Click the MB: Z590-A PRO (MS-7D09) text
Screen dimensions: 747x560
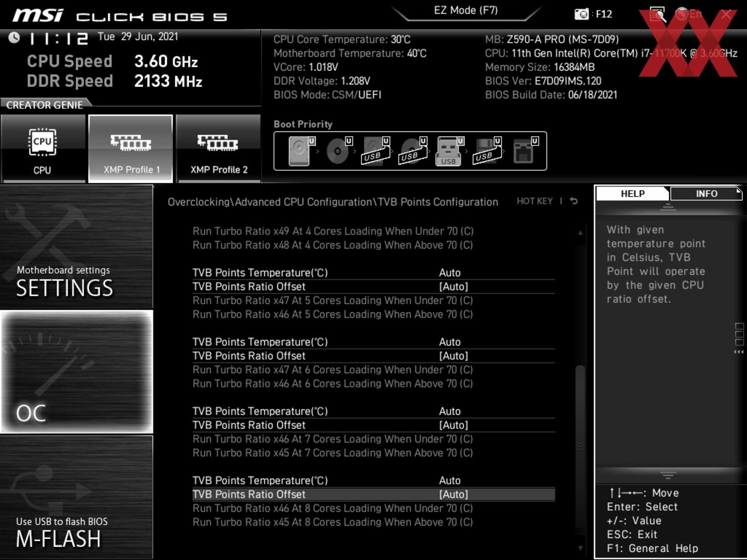click(552, 40)
